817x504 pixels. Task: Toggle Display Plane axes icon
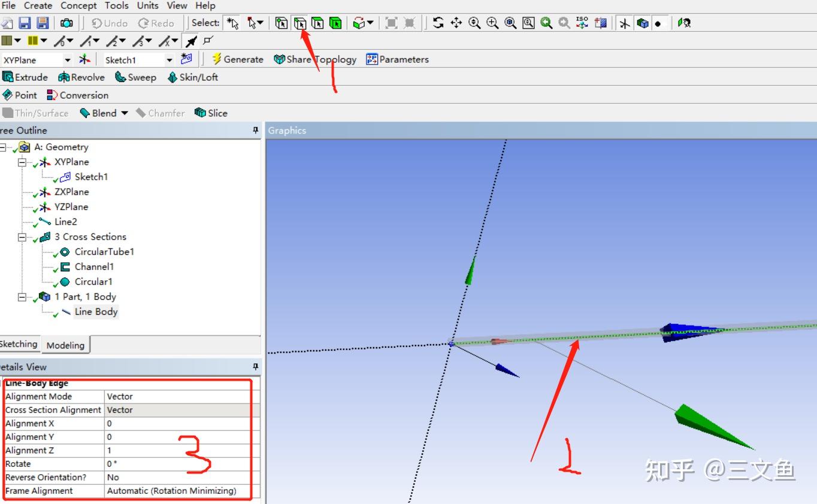625,23
